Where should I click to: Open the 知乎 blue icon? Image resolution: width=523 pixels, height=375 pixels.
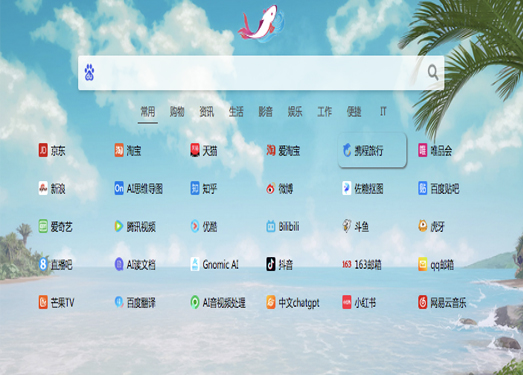[x=195, y=189]
